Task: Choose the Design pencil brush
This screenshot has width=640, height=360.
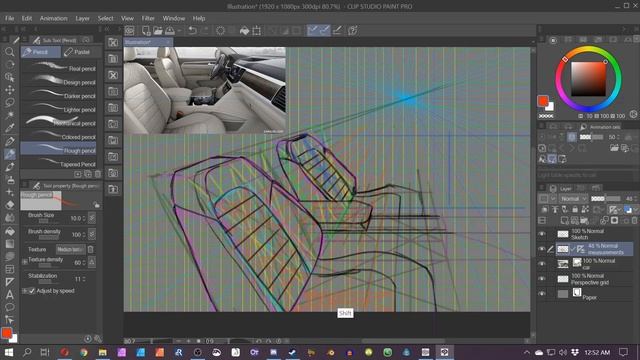Action: click(58, 81)
